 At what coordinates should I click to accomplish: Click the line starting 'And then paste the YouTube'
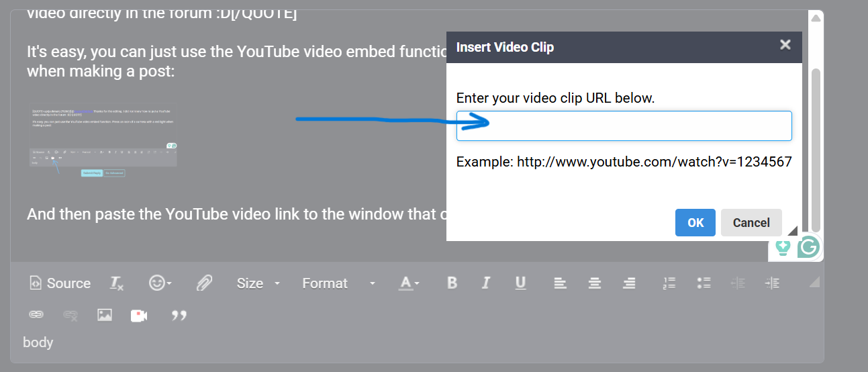click(236, 214)
